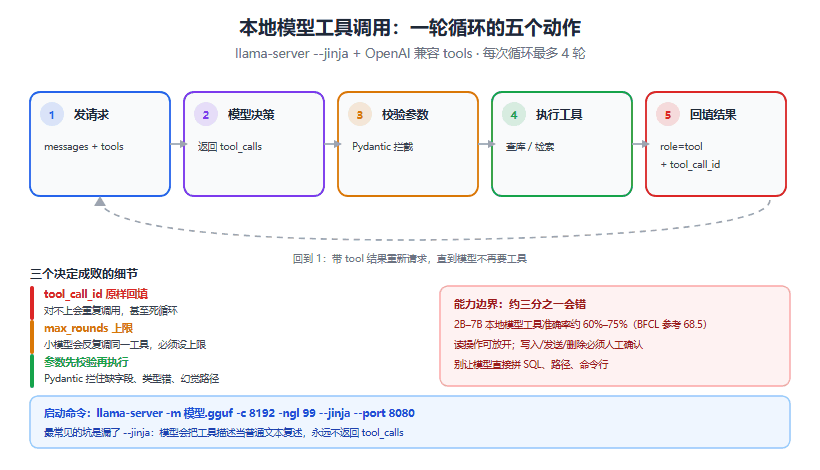Click the startup command "llama-server -m 模型.gguf" line
820x470 pixels.
point(229,413)
